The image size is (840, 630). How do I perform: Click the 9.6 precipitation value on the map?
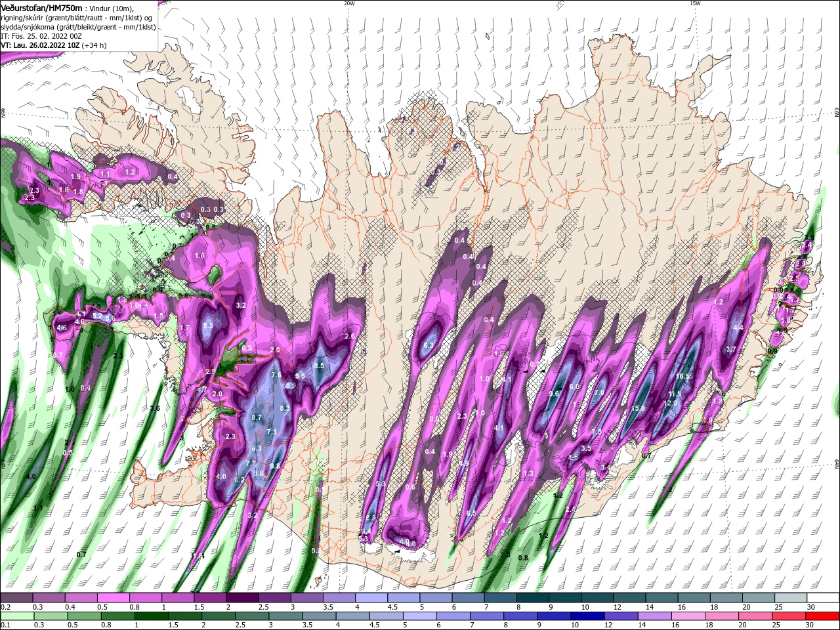[554, 394]
